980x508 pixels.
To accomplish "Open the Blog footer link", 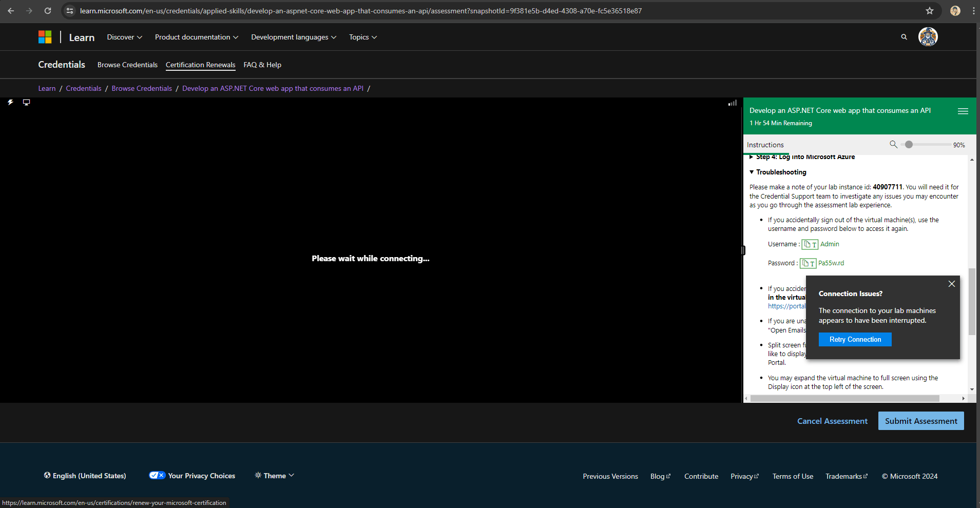I will tap(660, 476).
